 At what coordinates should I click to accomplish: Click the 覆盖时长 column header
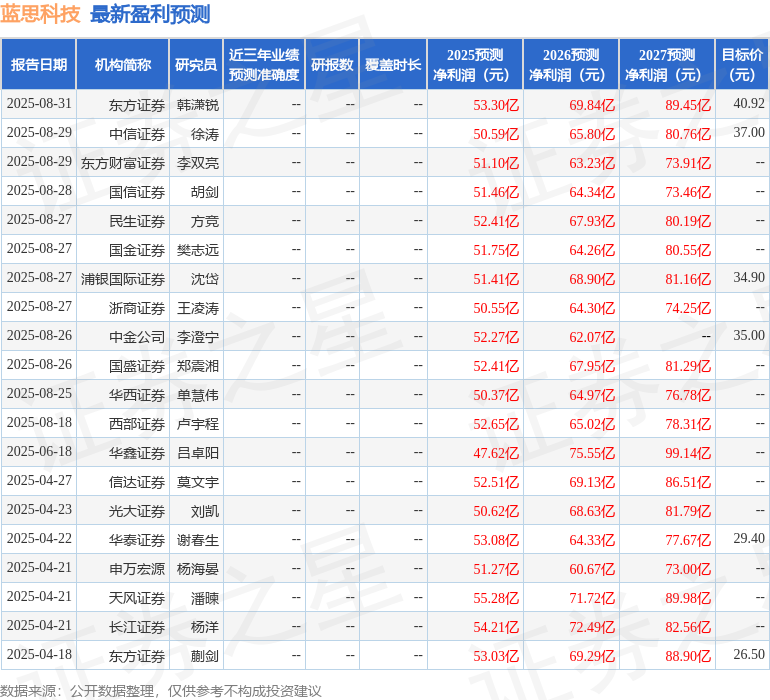(x=393, y=64)
